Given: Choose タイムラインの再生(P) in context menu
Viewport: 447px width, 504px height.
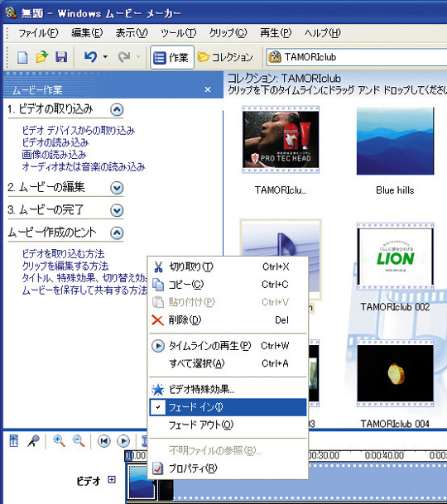Looking at the screenshot, I should [x=228, y=346].
